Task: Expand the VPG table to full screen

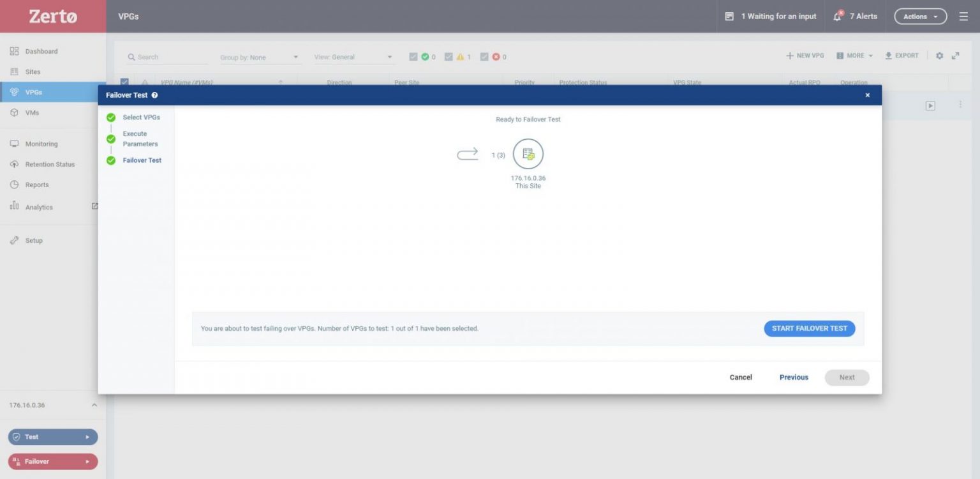Action: [x=956, y=56]
